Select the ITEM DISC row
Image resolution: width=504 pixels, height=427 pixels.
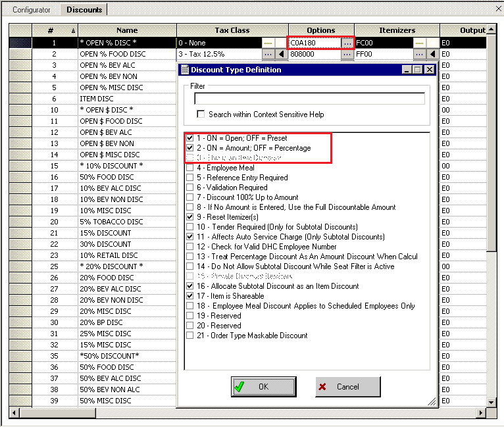coord(127,99)
